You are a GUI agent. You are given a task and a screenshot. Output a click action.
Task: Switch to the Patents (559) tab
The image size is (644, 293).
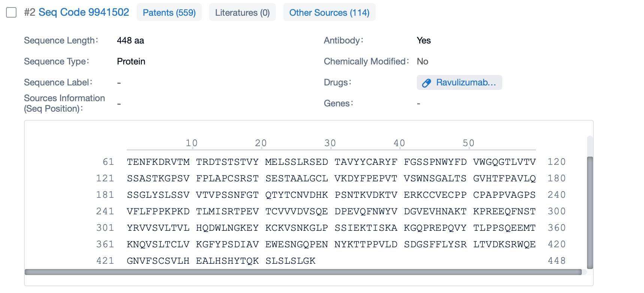coord(169,12)
